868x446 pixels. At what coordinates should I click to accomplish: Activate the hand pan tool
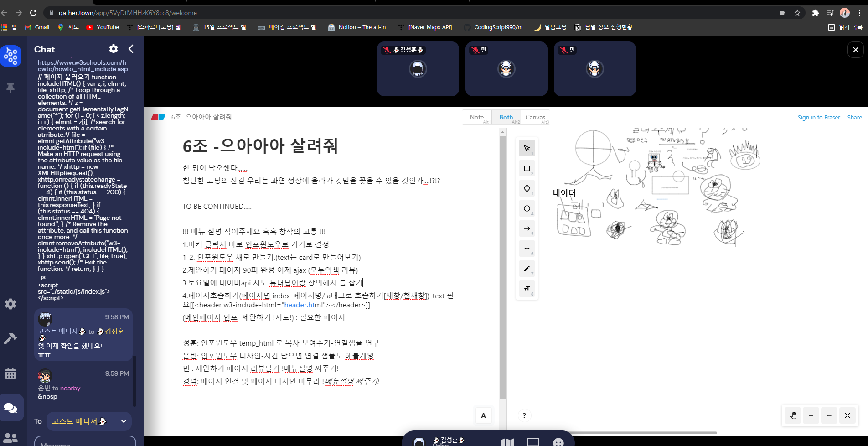[x=793, y=415]
